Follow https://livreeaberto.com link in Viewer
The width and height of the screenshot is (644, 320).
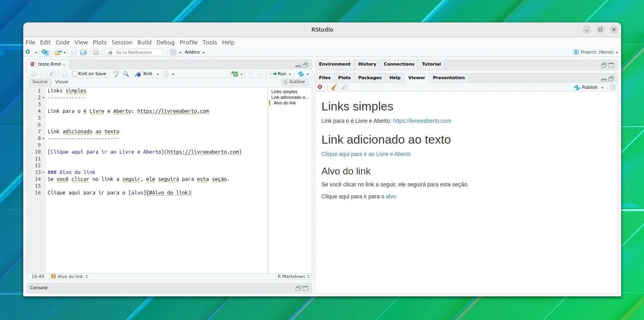click(422, 121)
